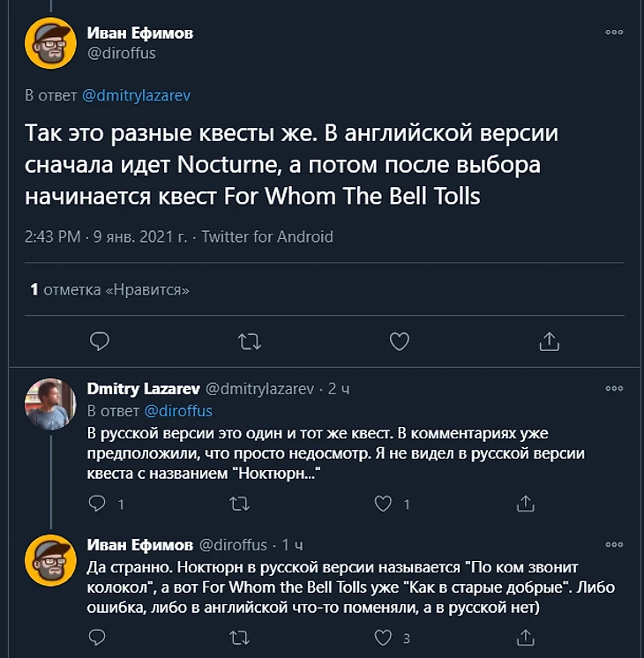Share the last reply by Иван Ефимов

(525, 637)
